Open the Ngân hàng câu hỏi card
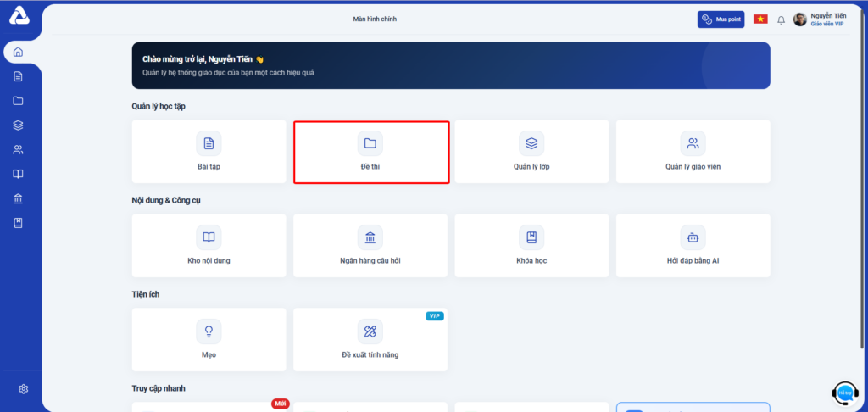 tap(370, 245)
